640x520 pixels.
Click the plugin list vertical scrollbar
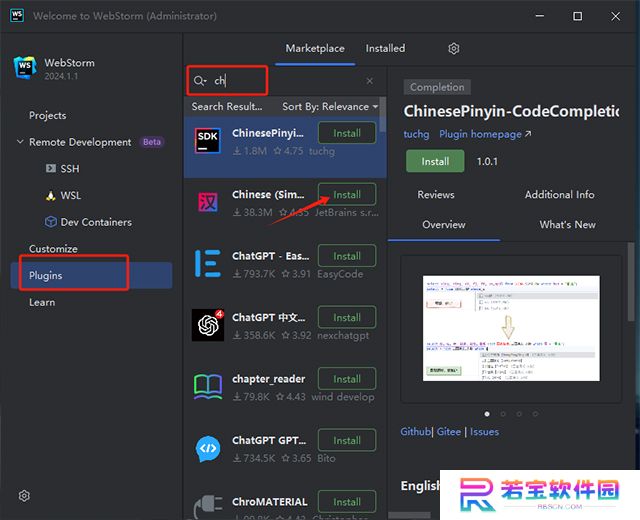[x=382, y=114]
